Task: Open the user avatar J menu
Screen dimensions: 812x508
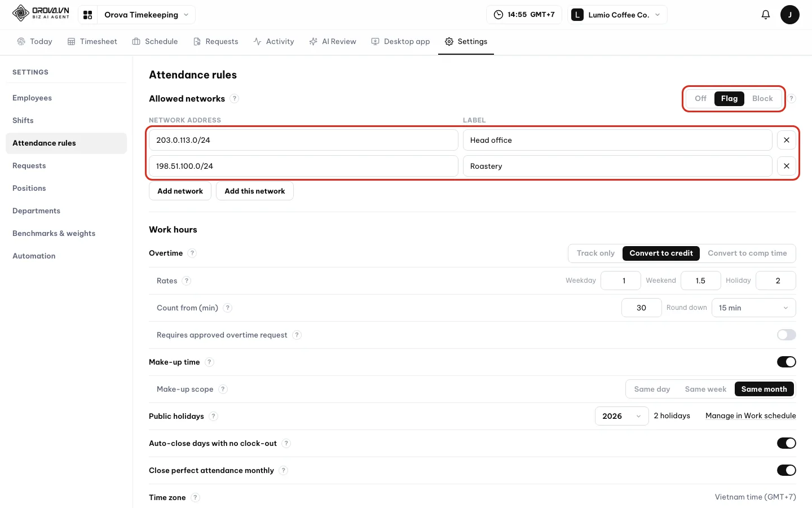Action: click(789, 15)
